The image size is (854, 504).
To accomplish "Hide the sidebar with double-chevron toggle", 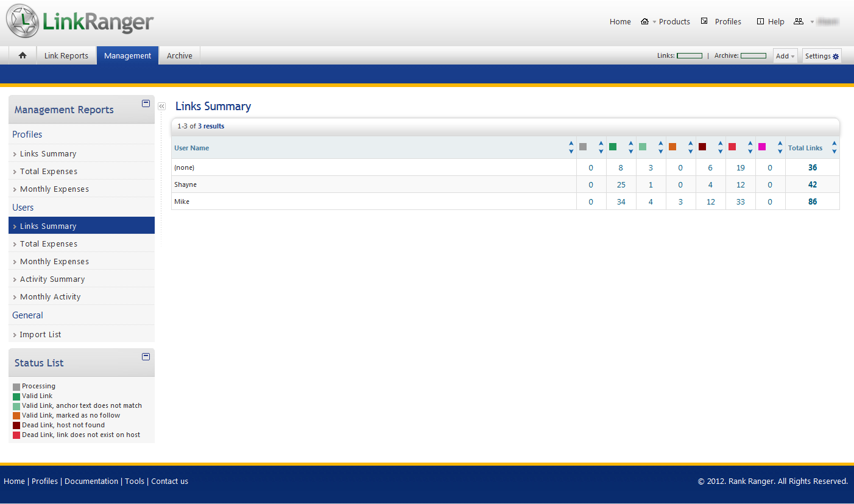I will pos(161,106).
